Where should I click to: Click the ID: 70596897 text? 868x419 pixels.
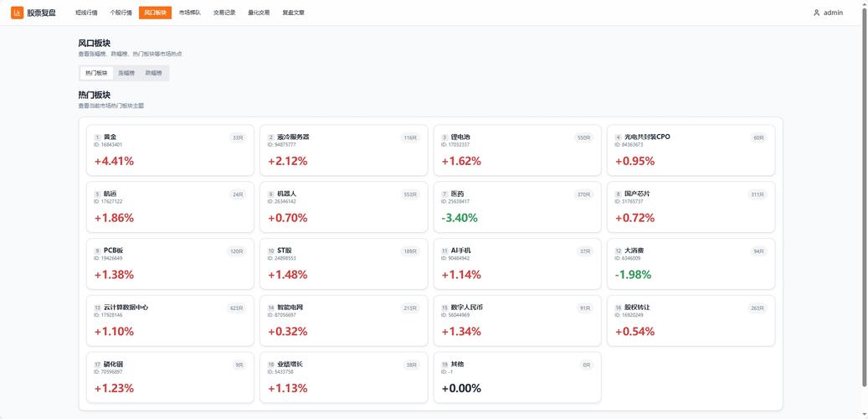point(109,372)
